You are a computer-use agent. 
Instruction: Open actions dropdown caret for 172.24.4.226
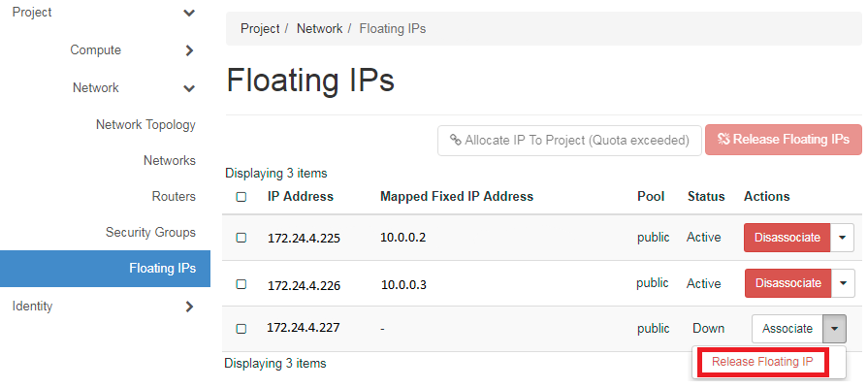(843, 283)
